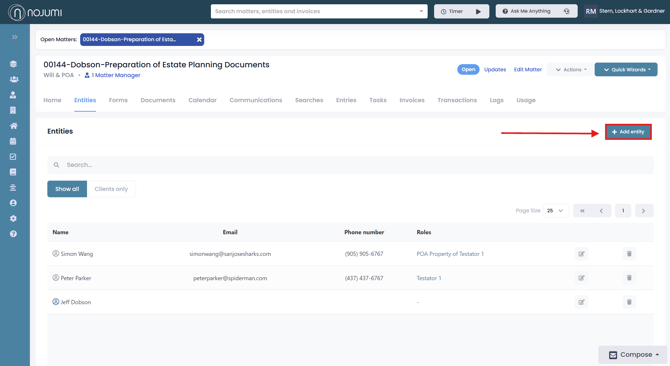The width and height of the screenshot is (670, 366).
Task: Switch to the Transactions tab
Action: (457, 100)
